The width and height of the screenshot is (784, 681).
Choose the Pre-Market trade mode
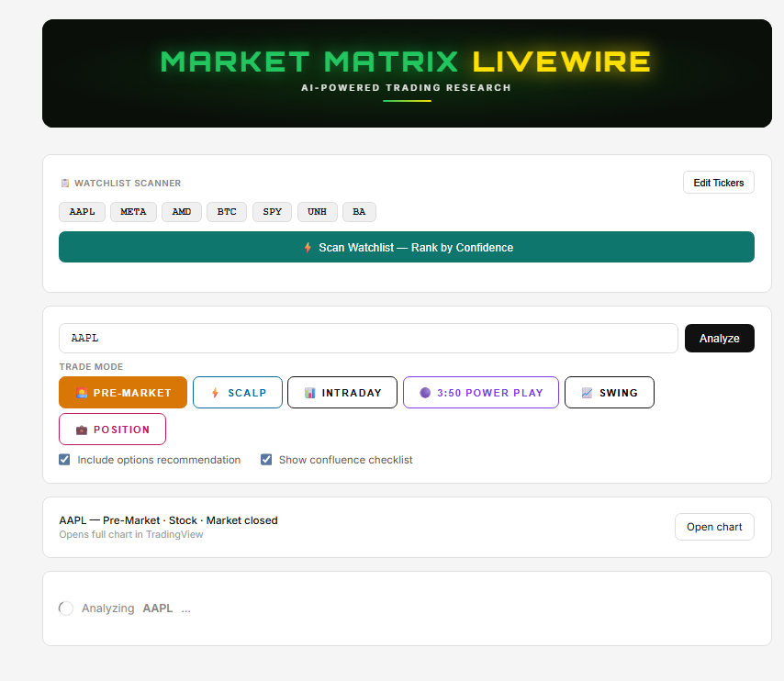coord(123,393)
